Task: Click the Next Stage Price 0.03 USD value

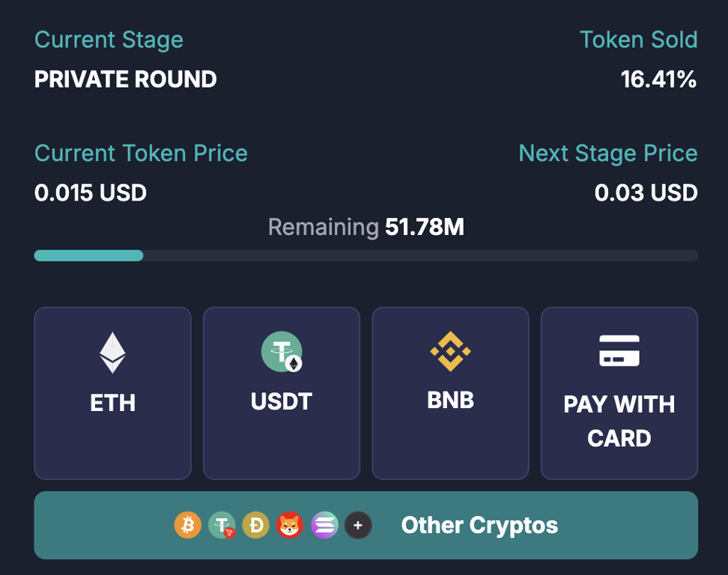Action: 646,193
